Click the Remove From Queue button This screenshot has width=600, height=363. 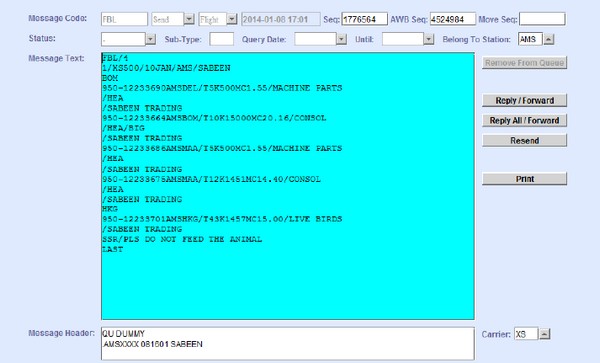click(524, 63)
